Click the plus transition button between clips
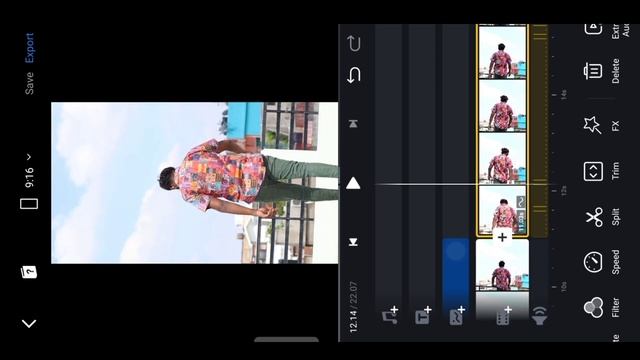 click(x=502, y=237)
